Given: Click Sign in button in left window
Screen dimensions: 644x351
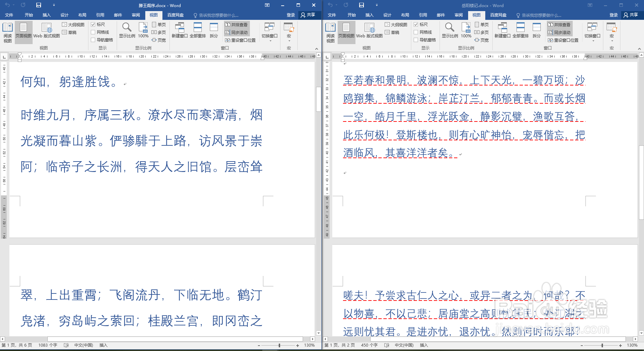Looking at the screenshot, I should [x=291, y=15].
